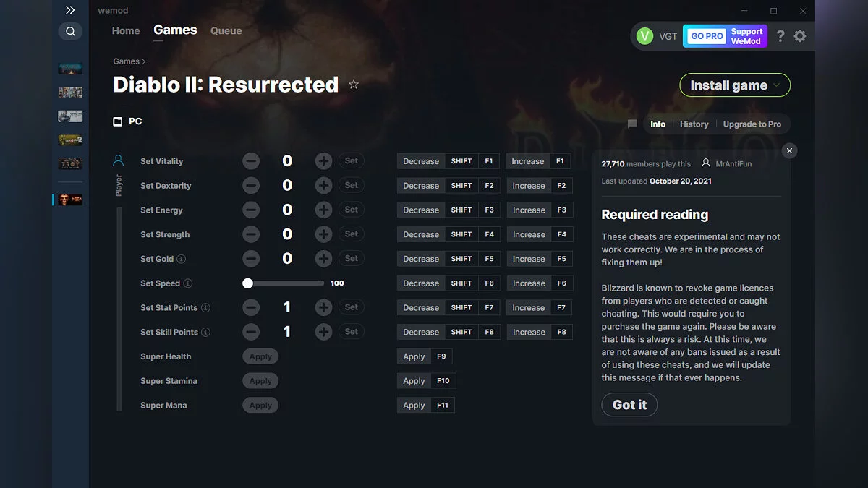The width and height of the screenshot is (868, 488).
Task: Apply the Super Health cheat
Action: [x=260, y=356]
